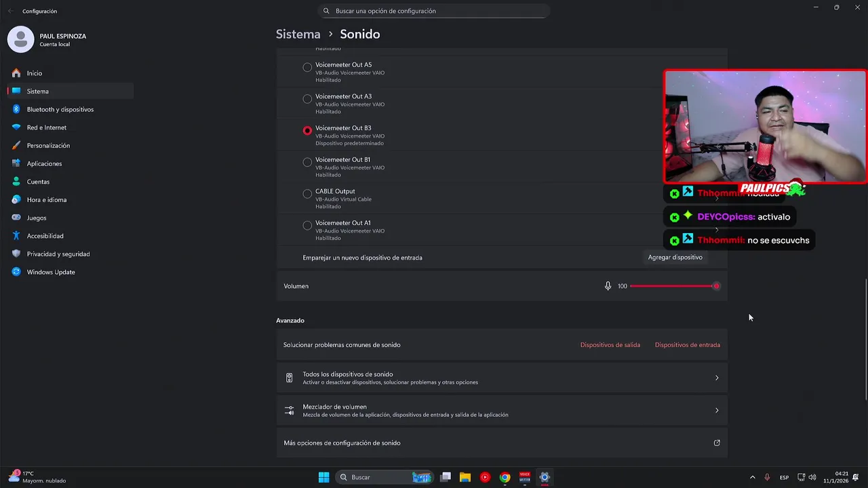Screen dimensions: 868x488
Task: Select CABLE Output radio button
Action: tap(307, 194)
